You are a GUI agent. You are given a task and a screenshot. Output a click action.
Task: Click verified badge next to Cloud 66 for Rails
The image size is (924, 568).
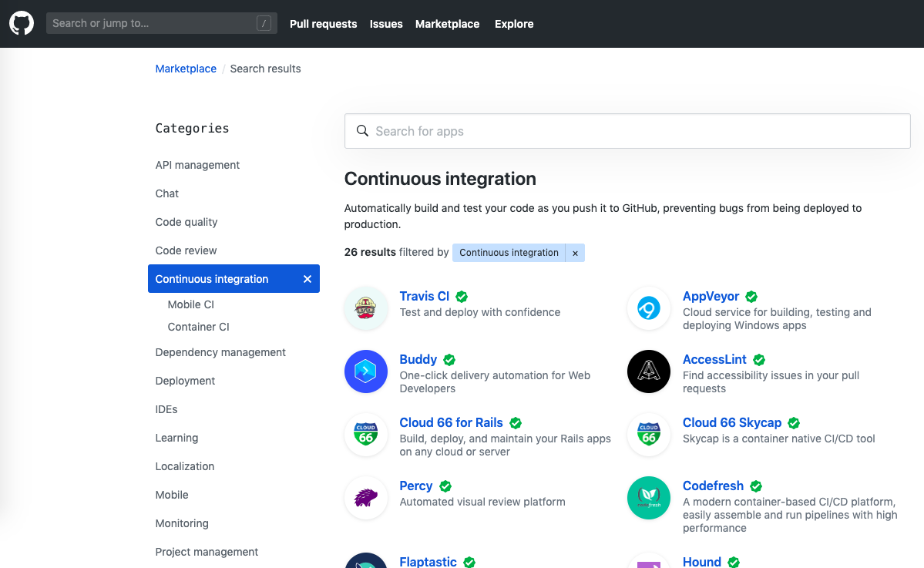[516, 422]
